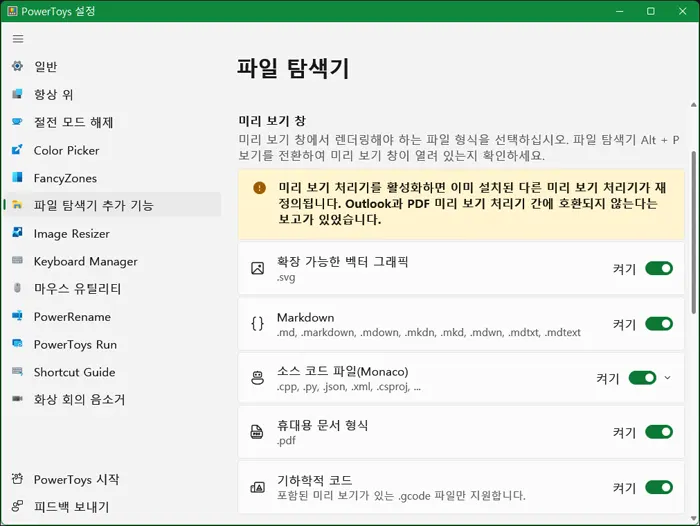Click the 미리 보기 창 section heading
The image size is (700, 526).
click(x=272, y=121)
